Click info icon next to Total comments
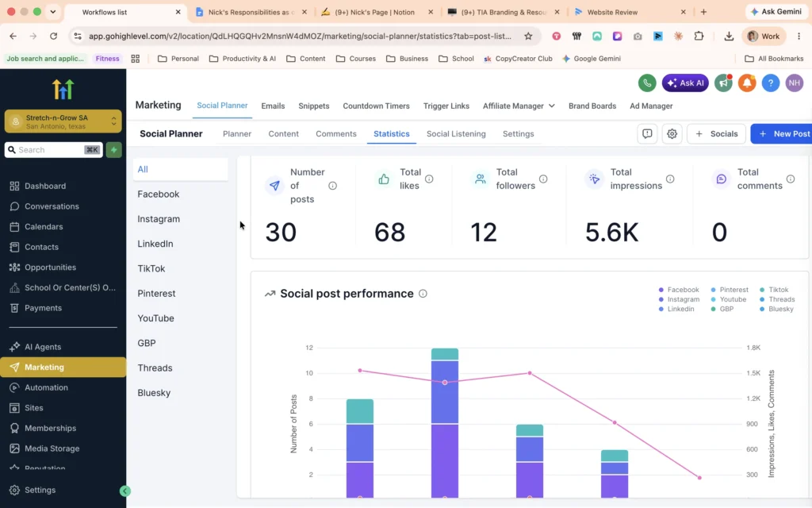The width and height of the screenshot is (812, 508). 791,179
